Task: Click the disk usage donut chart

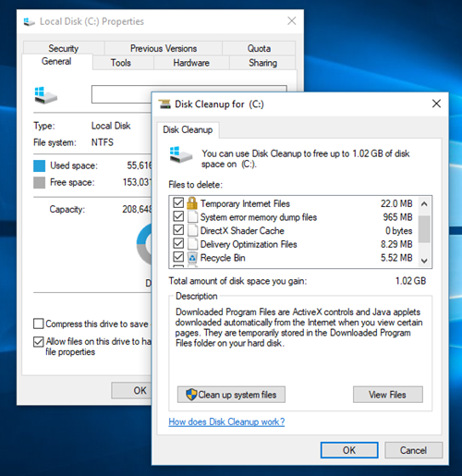Action: pos(144,244)
